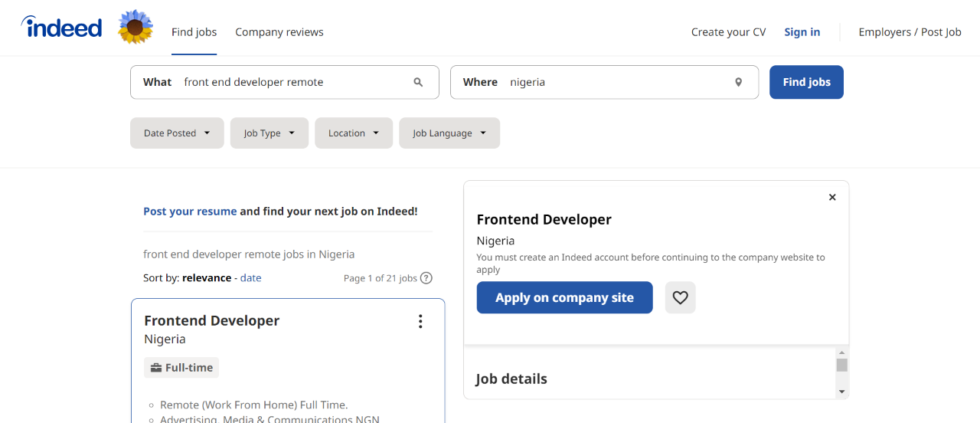The image size is (980, 423).
Task: Show help icon next to page count
Action: [426, 278]
